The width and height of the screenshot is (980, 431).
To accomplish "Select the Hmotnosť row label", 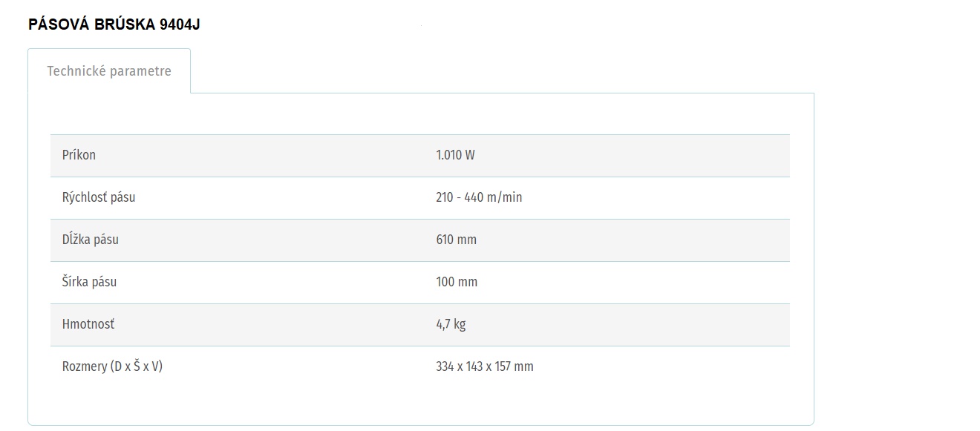I will [x=88, y=324].
